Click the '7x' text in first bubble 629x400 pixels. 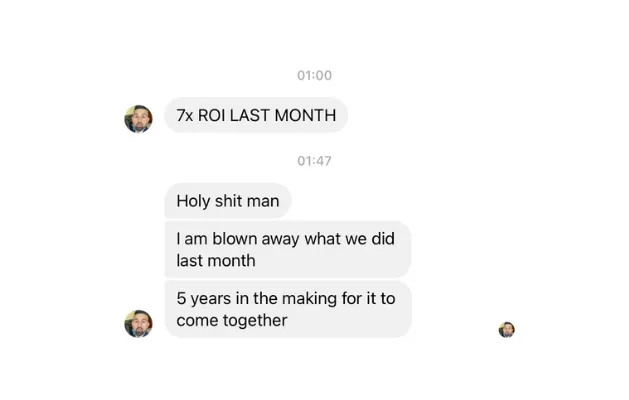[x=185, y=116]
